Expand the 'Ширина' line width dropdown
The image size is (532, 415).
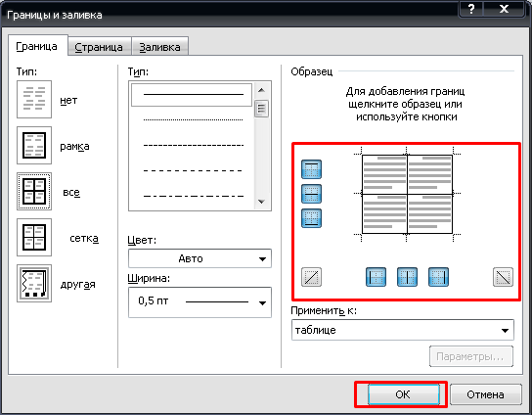(199, 302)
